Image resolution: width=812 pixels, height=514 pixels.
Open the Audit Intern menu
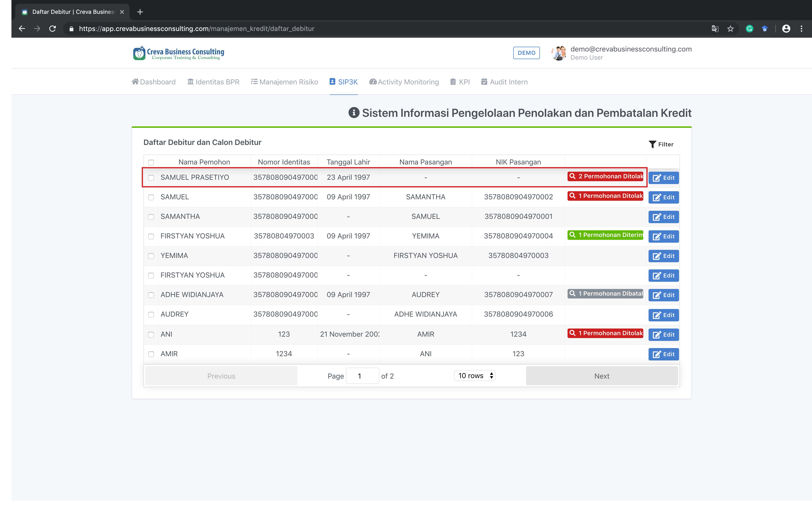[x=504, y=82]
